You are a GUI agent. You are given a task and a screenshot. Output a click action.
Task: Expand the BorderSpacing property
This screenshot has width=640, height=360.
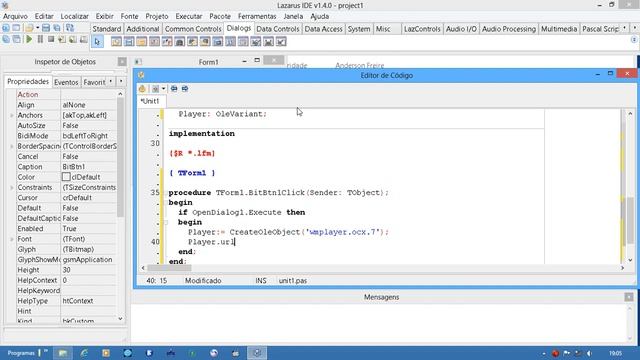pos(11,146)
